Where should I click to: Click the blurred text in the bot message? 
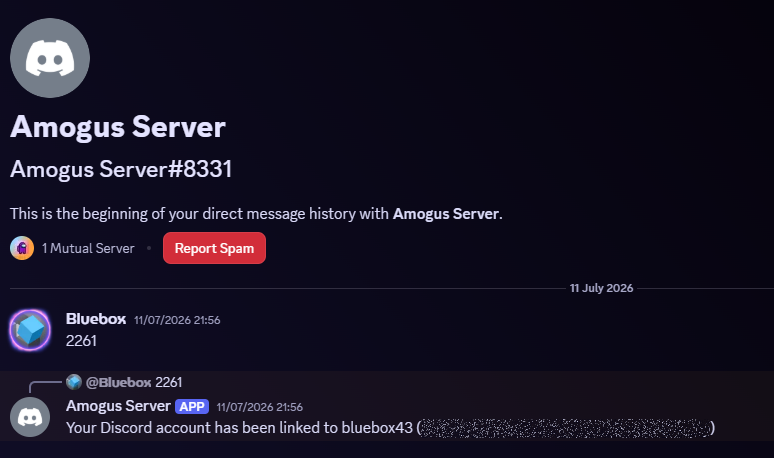pos(566,428)
